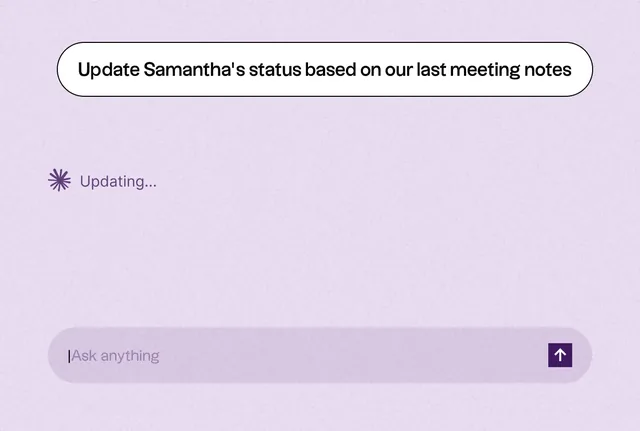Click the text cursor before Ask anything
Viewport: 640px width, 431px height.
(x=69, y=356)
